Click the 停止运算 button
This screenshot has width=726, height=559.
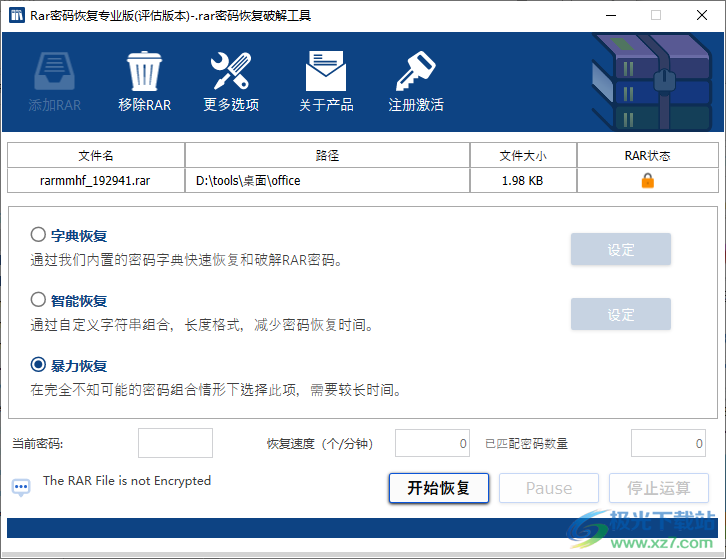pyautogui.click(x=658, y=488)
